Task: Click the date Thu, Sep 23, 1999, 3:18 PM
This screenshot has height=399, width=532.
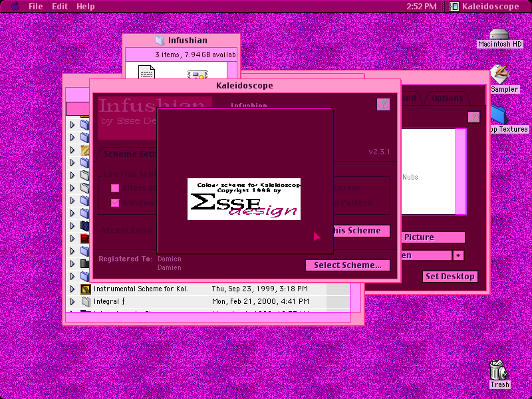Action: pos(260,289)
